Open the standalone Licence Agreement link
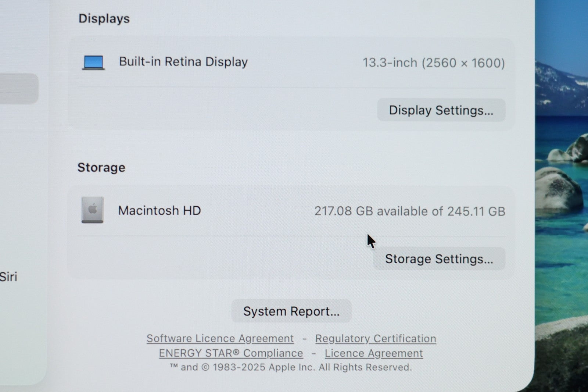Screen dimensions: 588x392 pyautogui.click(x=374, y=353)
